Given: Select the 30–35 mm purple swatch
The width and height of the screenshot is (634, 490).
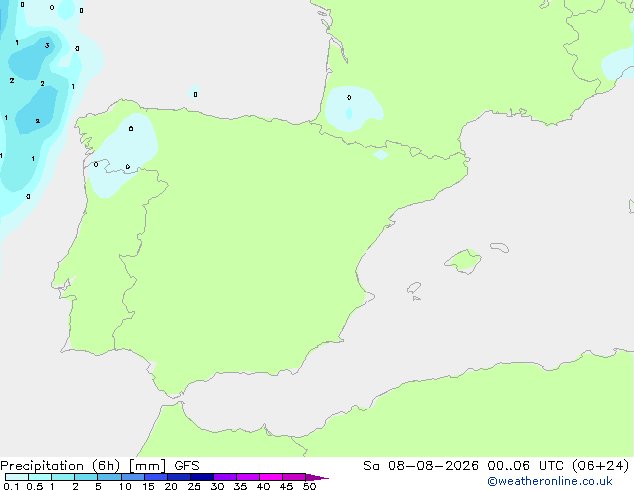Looking at the screenshot, I should click(225, 477).
